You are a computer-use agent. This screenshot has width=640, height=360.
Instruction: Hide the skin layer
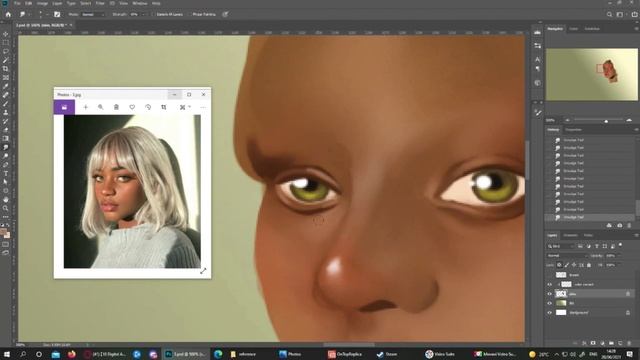549,294
